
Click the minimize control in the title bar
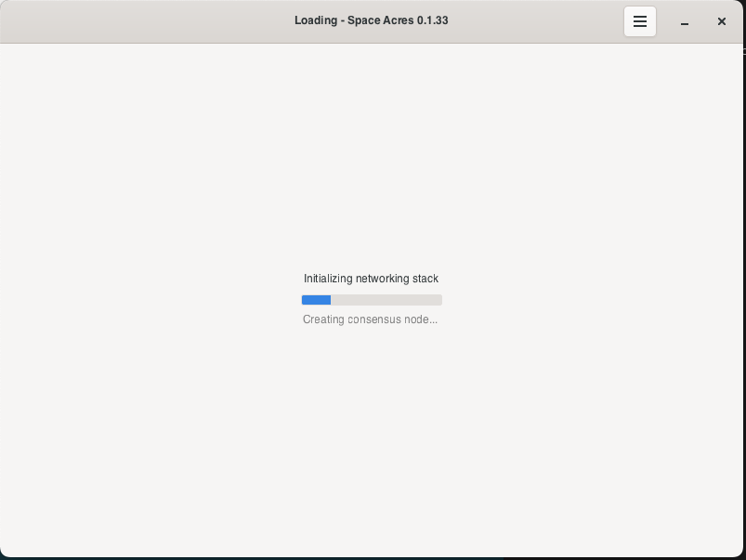pyautogui.click(x=685, y=21)
